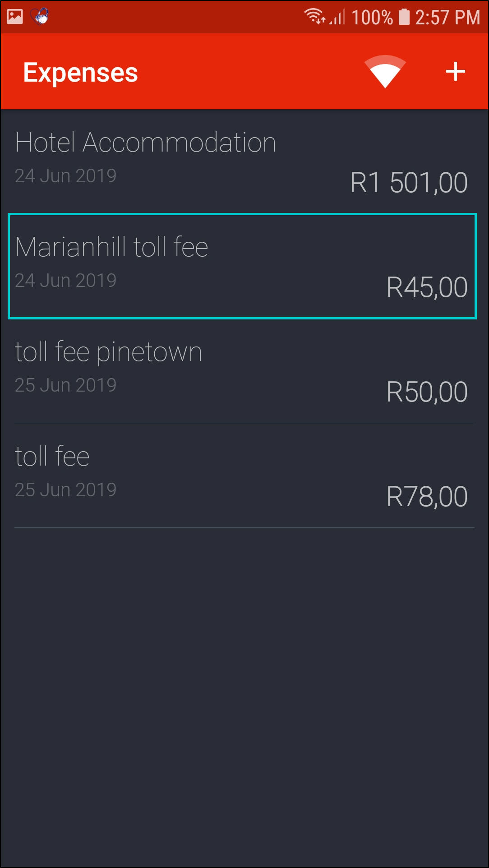Tap the battery icon in status bar
Screen dimensions: 489x868
[404, 17]
